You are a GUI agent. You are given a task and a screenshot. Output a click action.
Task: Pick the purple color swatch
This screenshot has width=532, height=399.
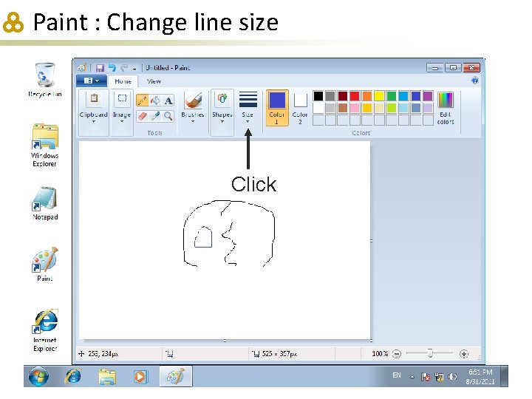[x=428, y=96]
